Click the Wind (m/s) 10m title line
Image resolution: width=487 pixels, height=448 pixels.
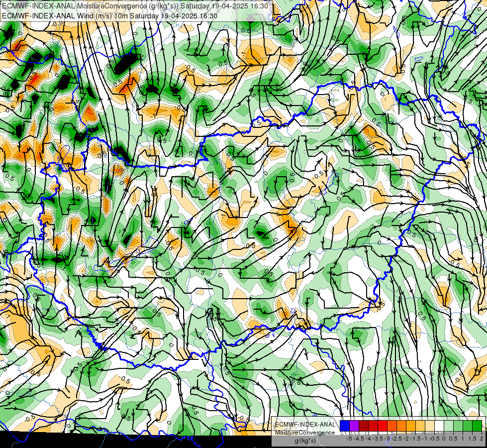[x=109, y=16]
